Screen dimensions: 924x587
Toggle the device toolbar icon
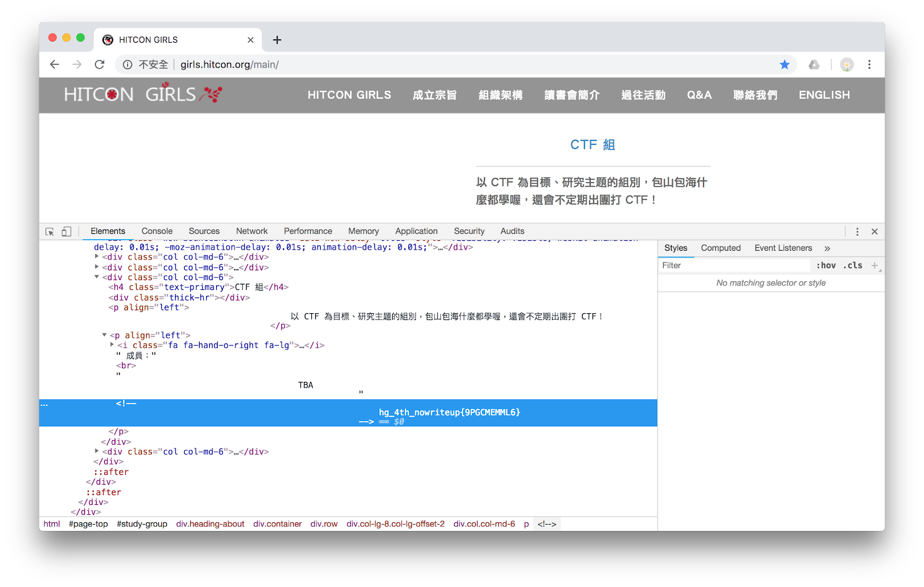point(66,232)
